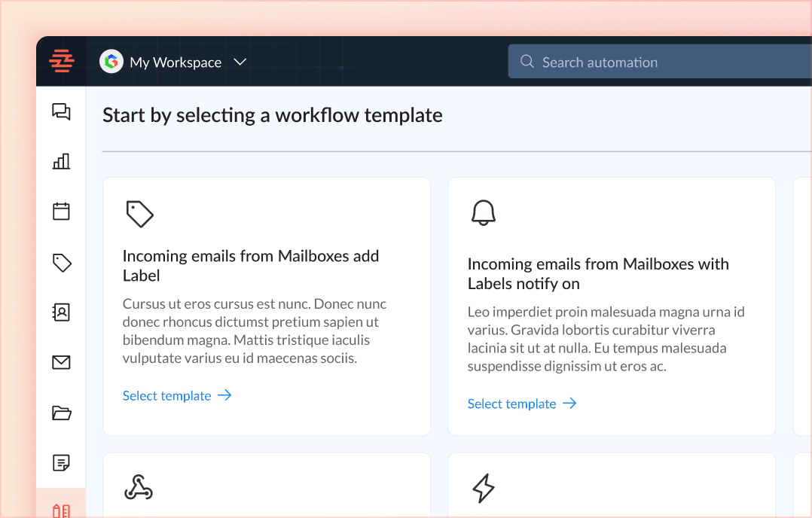Click the webhook icon on the lower card
812x518 pixels.
(139, 487)
